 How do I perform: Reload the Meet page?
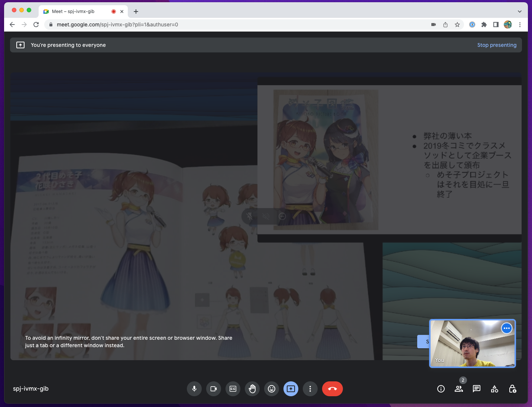[36, 25]
